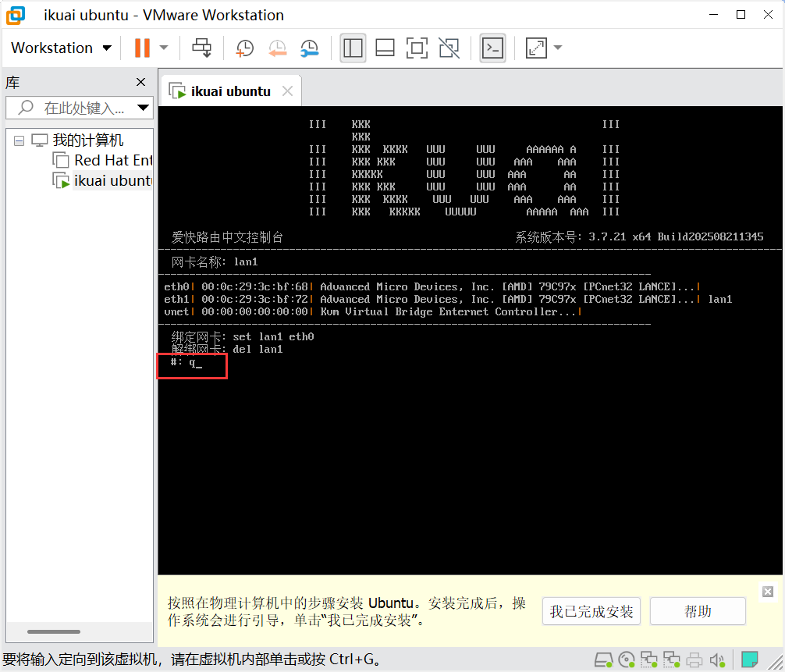Click the eth0 MAC address line

pos(432,287)
